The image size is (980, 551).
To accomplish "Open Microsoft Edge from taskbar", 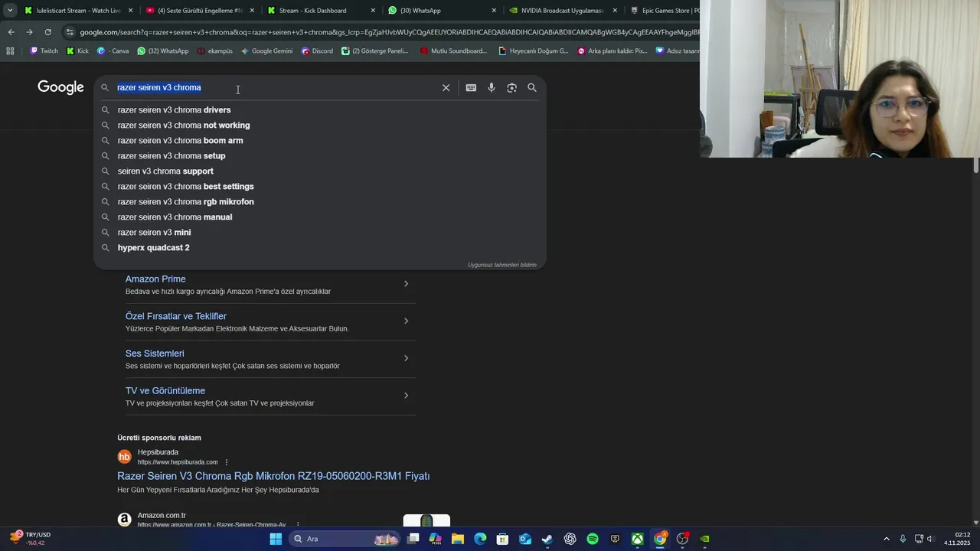I will click(x=480, y=539).
